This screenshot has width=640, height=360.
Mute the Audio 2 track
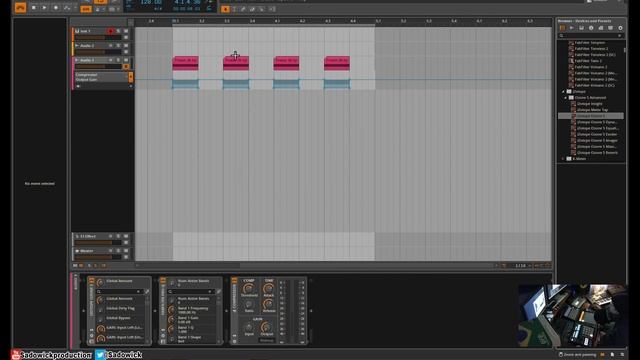point(126,46)
